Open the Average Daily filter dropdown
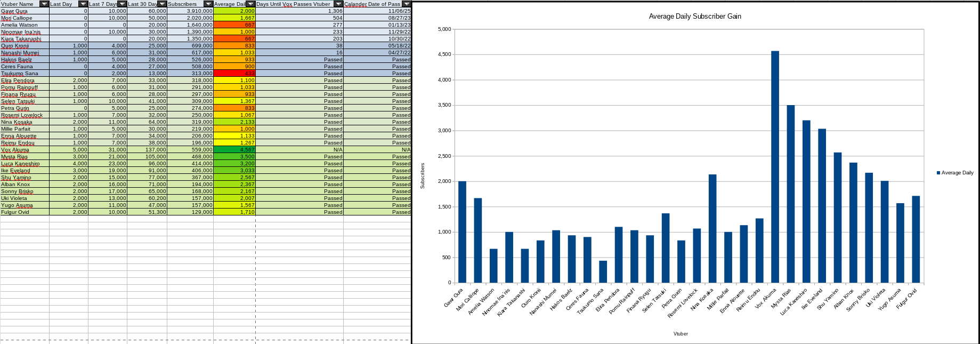 pyautogui.click(x=250, y=4)
